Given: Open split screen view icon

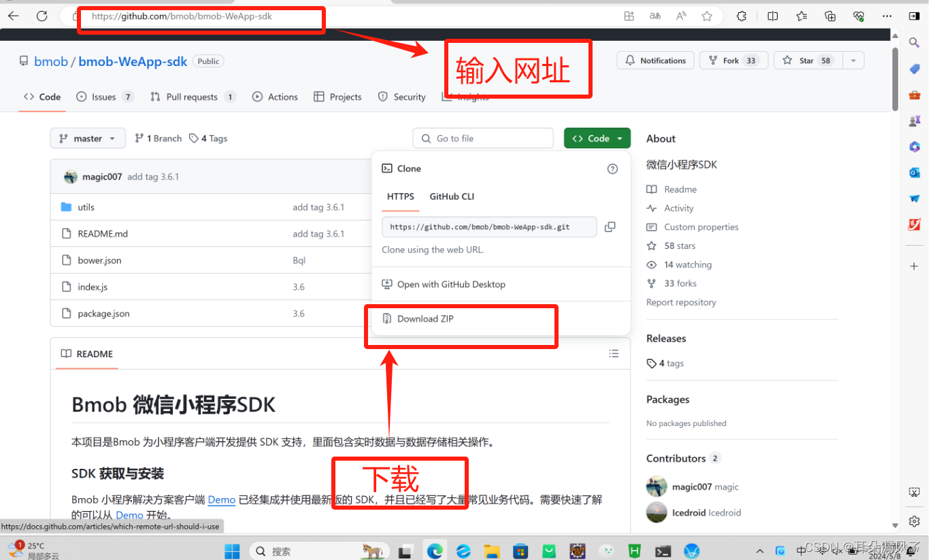Looking at the screenshot, I should click(x=773, y=16).
